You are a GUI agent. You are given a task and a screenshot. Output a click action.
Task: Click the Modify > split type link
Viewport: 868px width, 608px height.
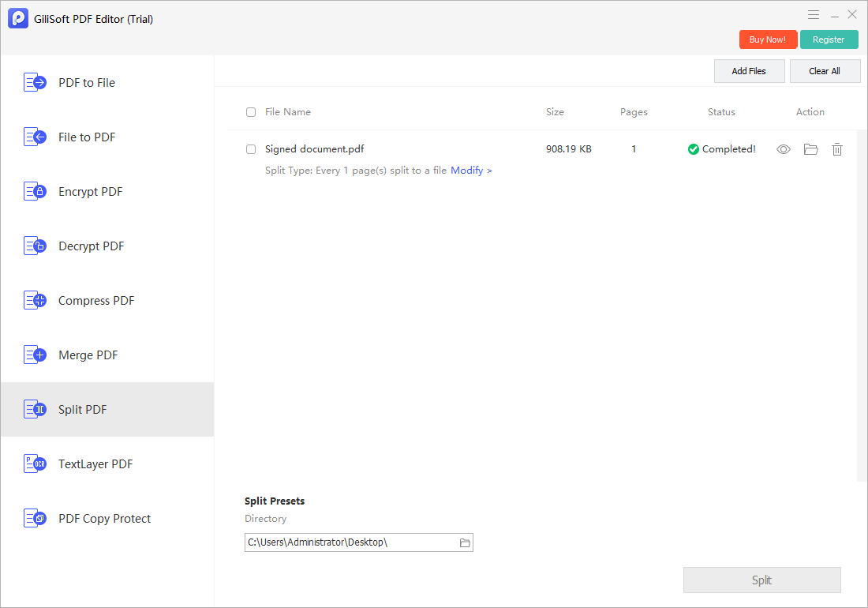point(471,171)
